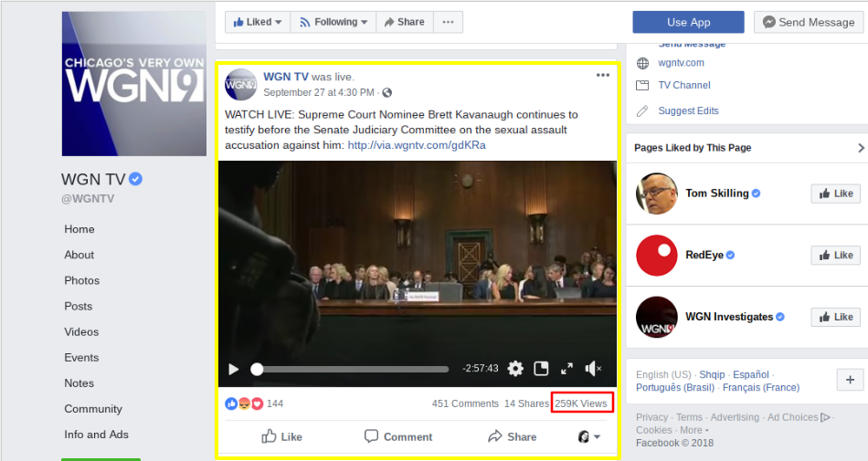Image resolution: width=868 pixels, height=461 pixels.
Task: Open the page more-options ellipsis button
Action: (449, 22)
